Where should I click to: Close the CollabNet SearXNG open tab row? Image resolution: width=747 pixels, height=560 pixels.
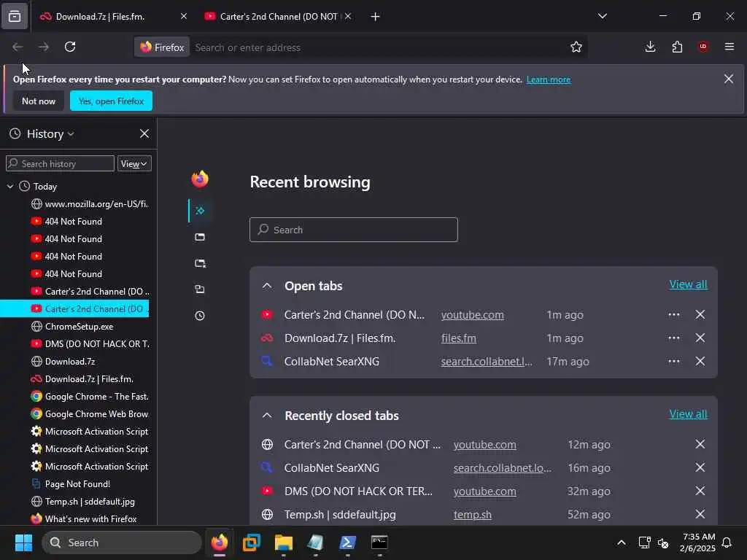[x=700, y=361]
